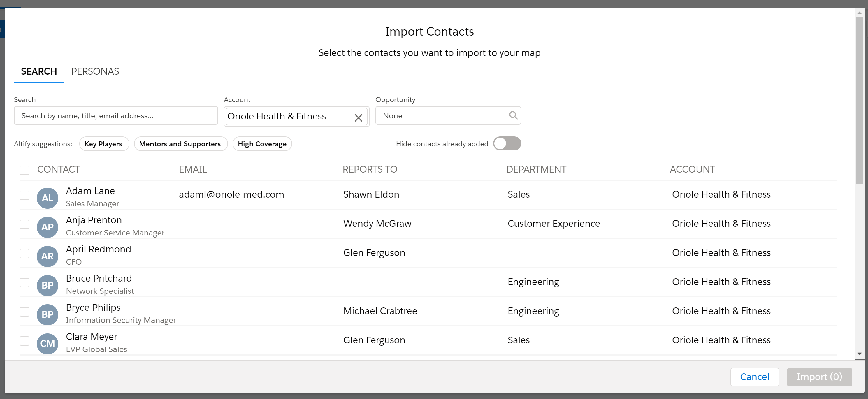Click Bruce Pritchard's BP avatar
The image size is (868, 399).
pyautogui.click(x=48, y=285)
